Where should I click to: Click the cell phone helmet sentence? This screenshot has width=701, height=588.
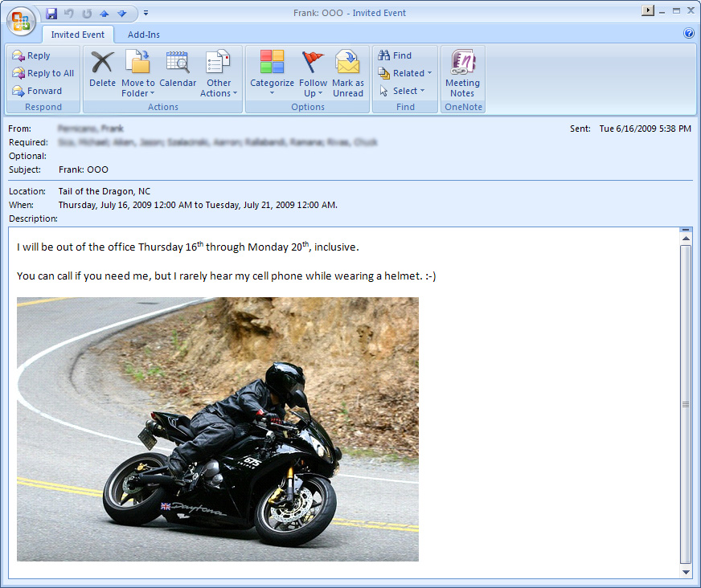pyautogui.click(x=226, y=276)
